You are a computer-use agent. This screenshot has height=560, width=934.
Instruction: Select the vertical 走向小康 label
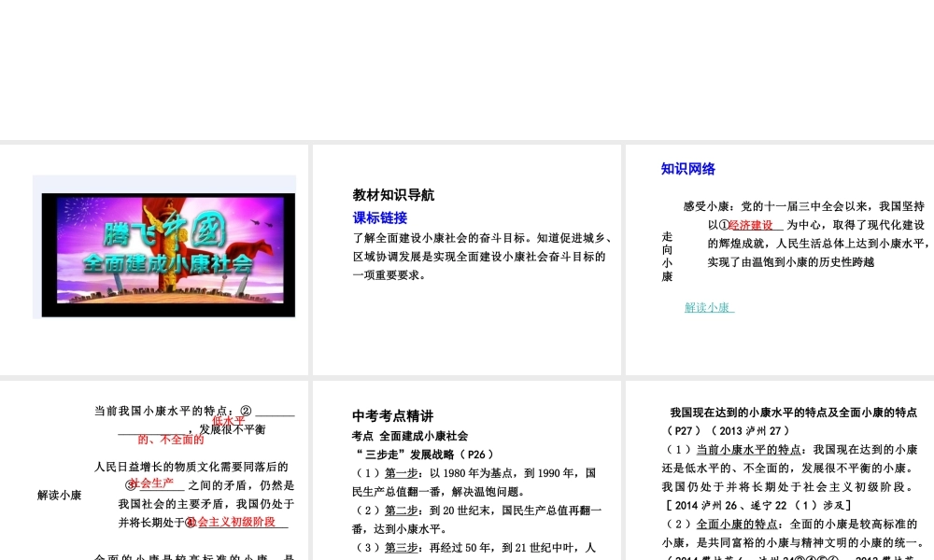tap(667, 257)
